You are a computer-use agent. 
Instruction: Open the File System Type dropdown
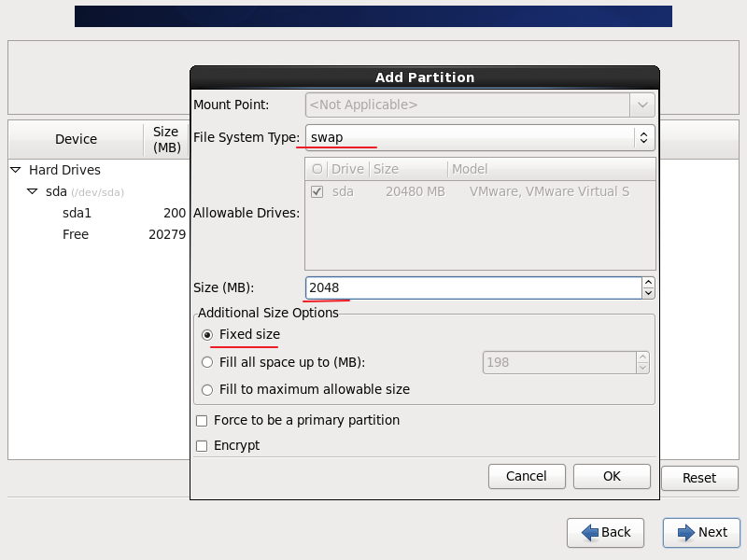coord(480,138)
